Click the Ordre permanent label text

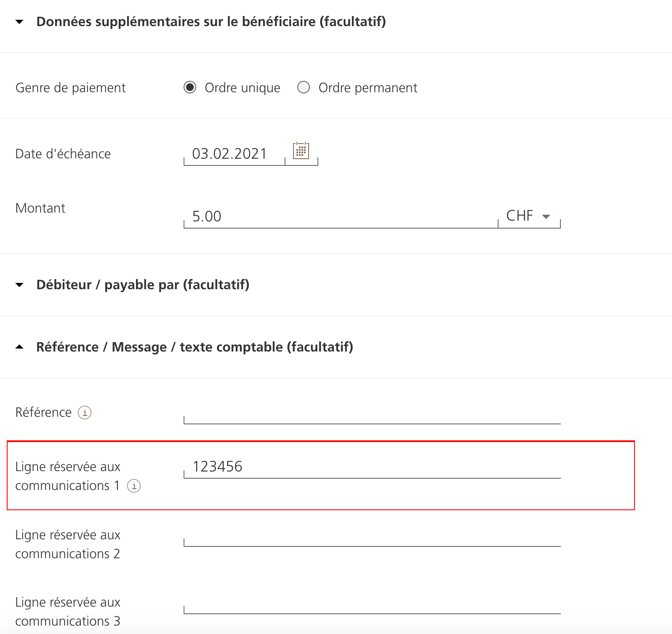[368, 88]
